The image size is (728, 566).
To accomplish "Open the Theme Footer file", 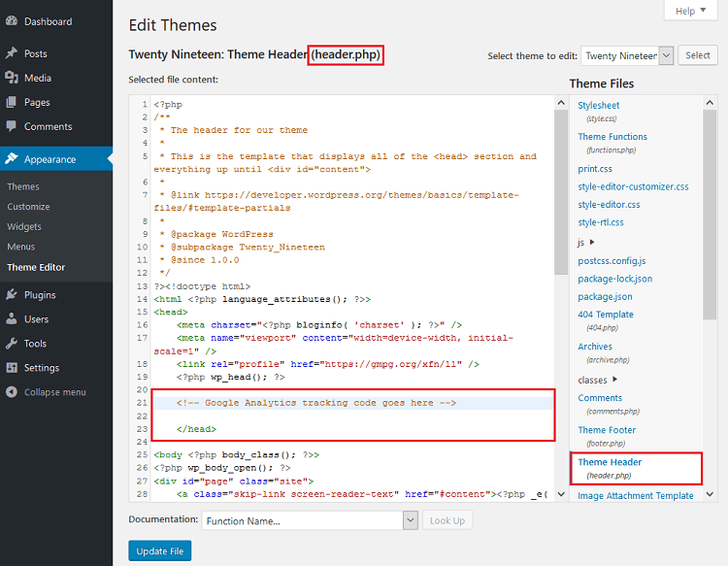I will point(607,430).
